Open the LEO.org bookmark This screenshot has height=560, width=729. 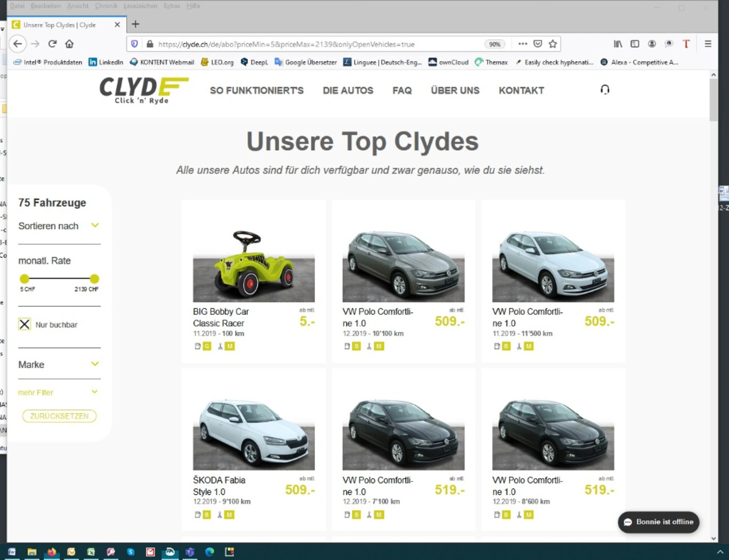(x=217, y=62)
